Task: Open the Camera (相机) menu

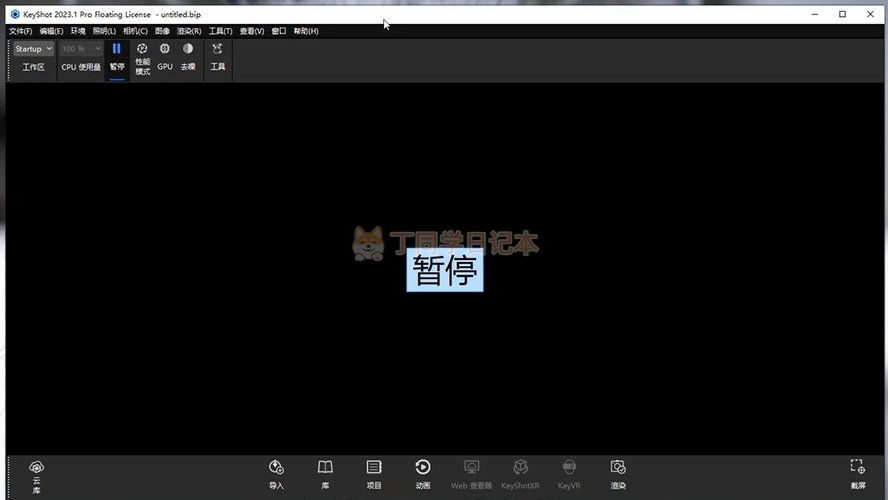Action: (x=135, y=31)
